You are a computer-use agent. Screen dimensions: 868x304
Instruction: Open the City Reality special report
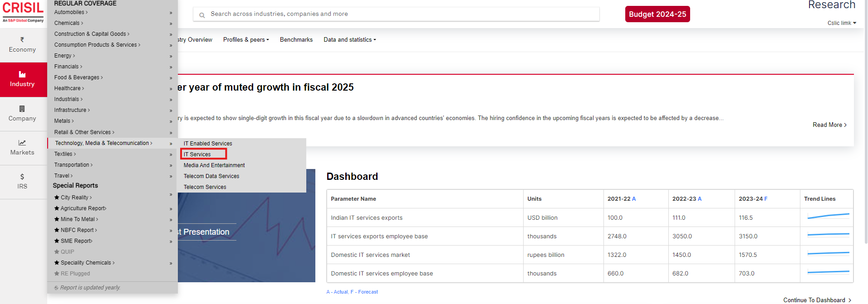(x=74, y=198)
